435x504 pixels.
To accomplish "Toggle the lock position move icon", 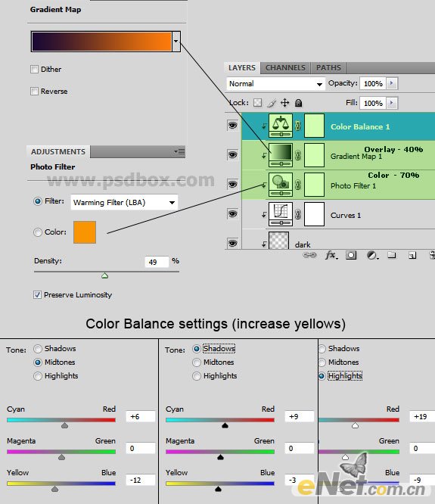I will click(x=284, y=103).
